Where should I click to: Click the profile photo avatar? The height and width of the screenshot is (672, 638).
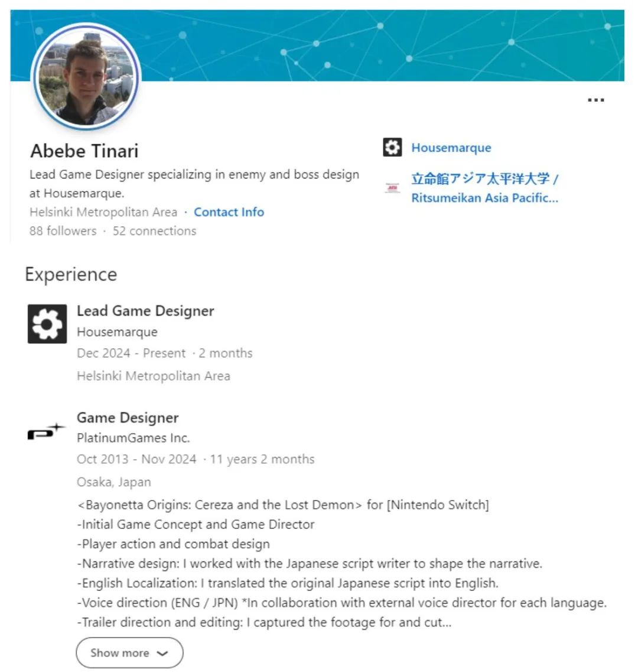pyautogui.click(x=86, y=76)
